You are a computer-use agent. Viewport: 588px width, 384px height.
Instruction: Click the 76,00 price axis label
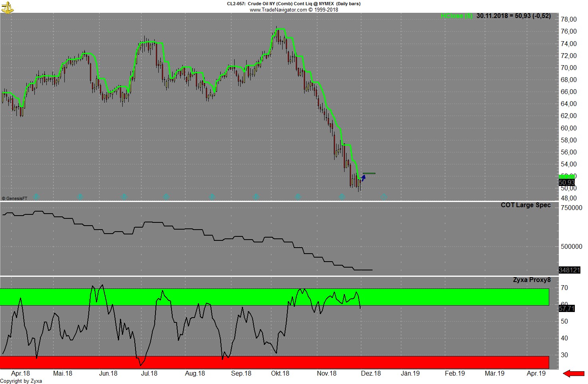click(569, 31)
